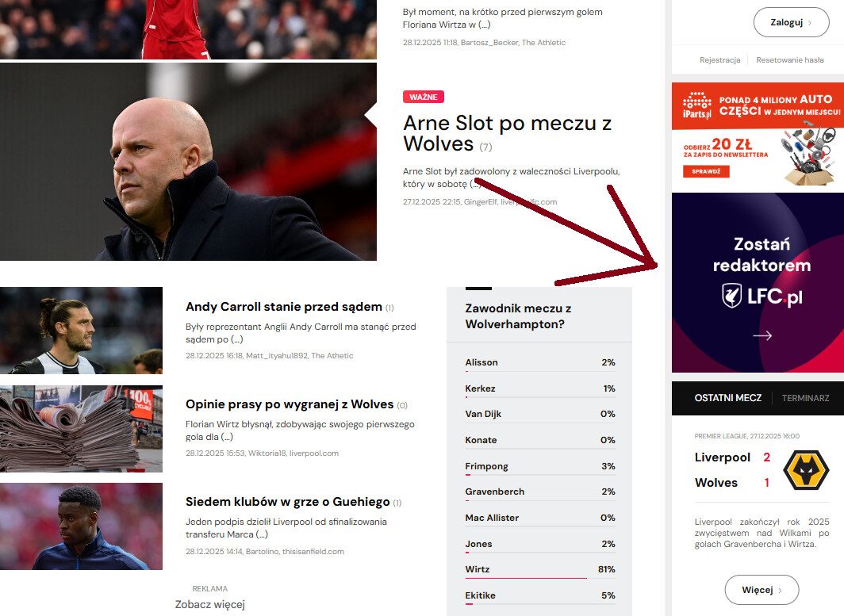Click the Guehi article thumbnail photo
Image resolution: width=844 pixels, height=616 pixels.
point(81,526)
